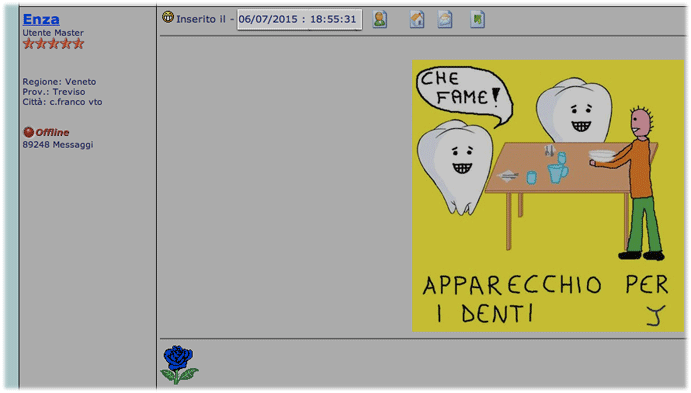Click the Prov.: Treviso line

[54, 92]
